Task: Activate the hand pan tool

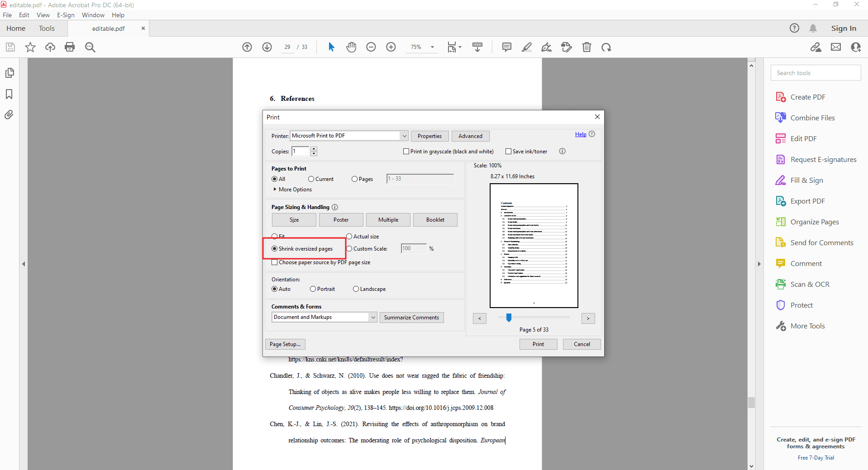Action: click(351, 47)
